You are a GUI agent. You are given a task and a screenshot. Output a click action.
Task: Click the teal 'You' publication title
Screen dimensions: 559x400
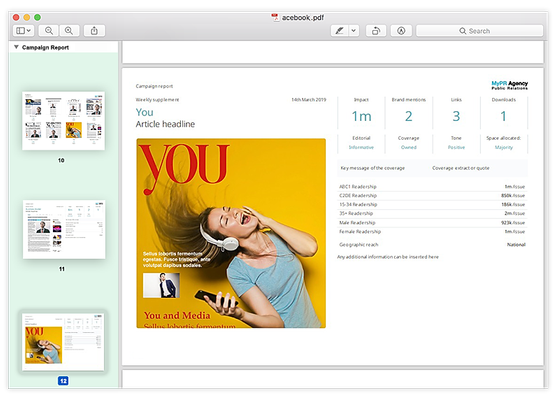click(144, 112)
